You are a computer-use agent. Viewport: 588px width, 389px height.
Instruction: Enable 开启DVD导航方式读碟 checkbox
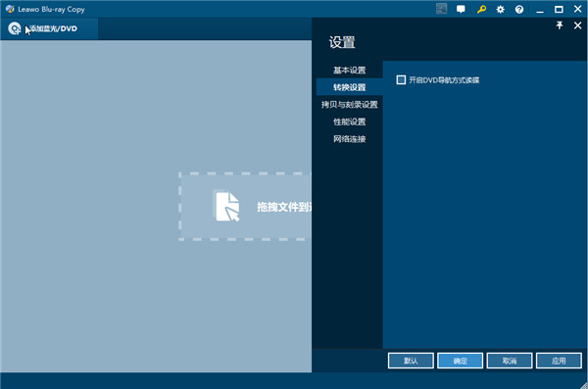click(401, 80)
